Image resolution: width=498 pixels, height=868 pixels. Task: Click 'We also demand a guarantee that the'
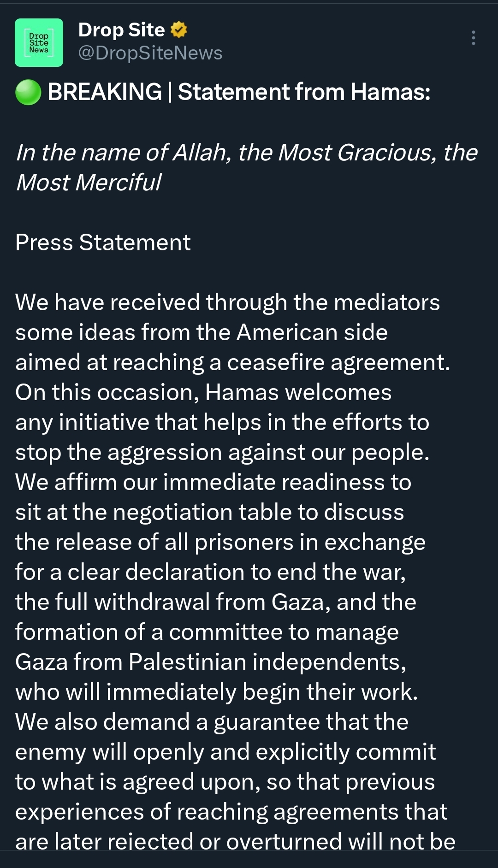212,722
